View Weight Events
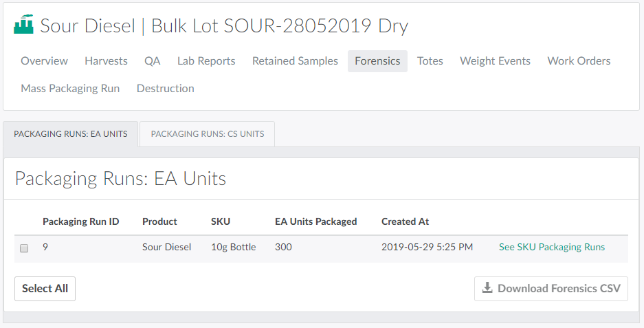 pos(495,61)
